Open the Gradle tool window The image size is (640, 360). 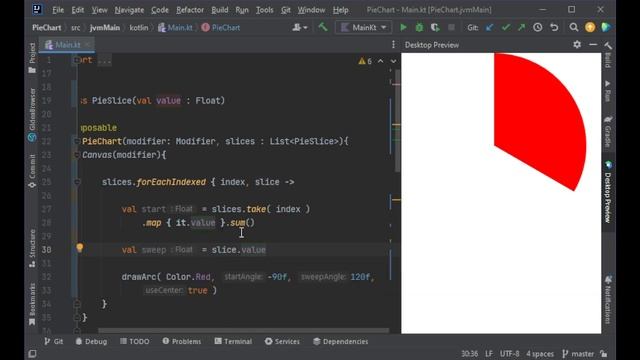tap(608, 132)
